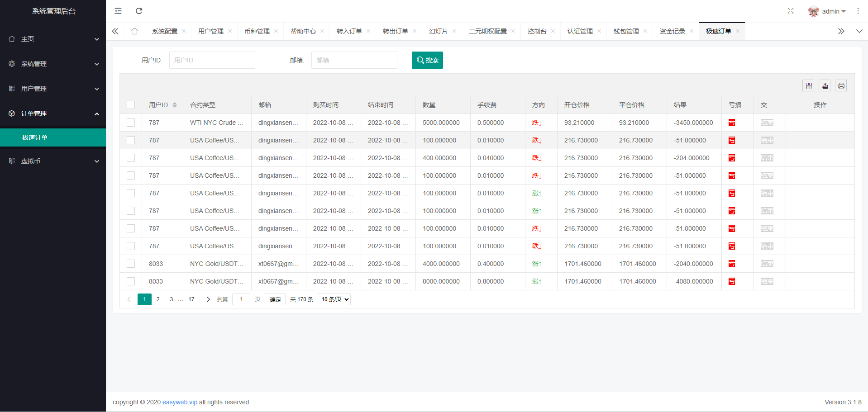
Task: Focus the 用户ID search input field
Action: tap(212, 60)
